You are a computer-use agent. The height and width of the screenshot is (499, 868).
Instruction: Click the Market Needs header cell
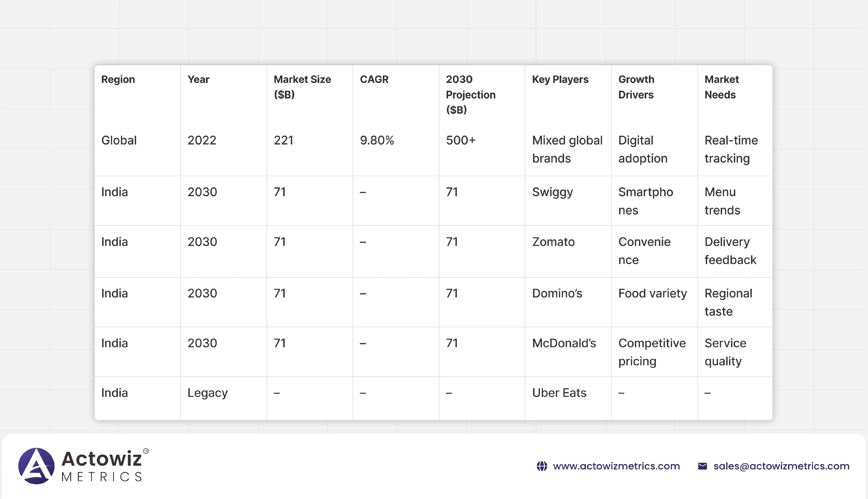pyautogui.click(x=721, y=87)
